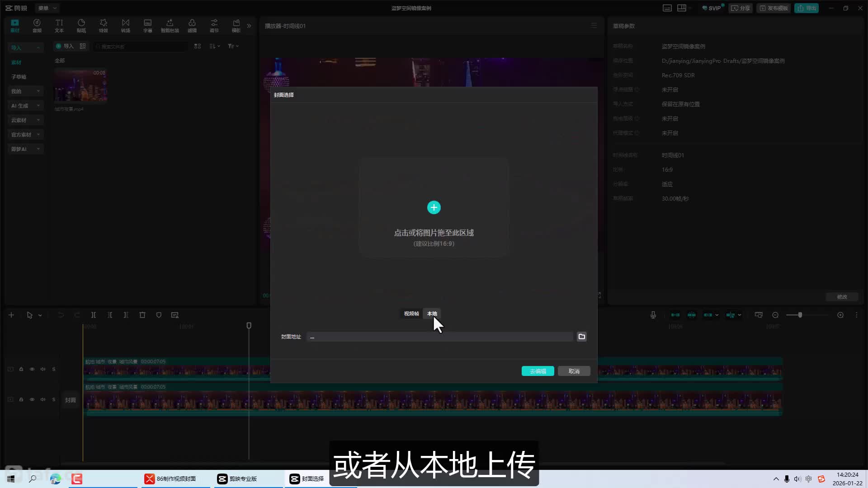Toggle the top track eye visibility

32,369
